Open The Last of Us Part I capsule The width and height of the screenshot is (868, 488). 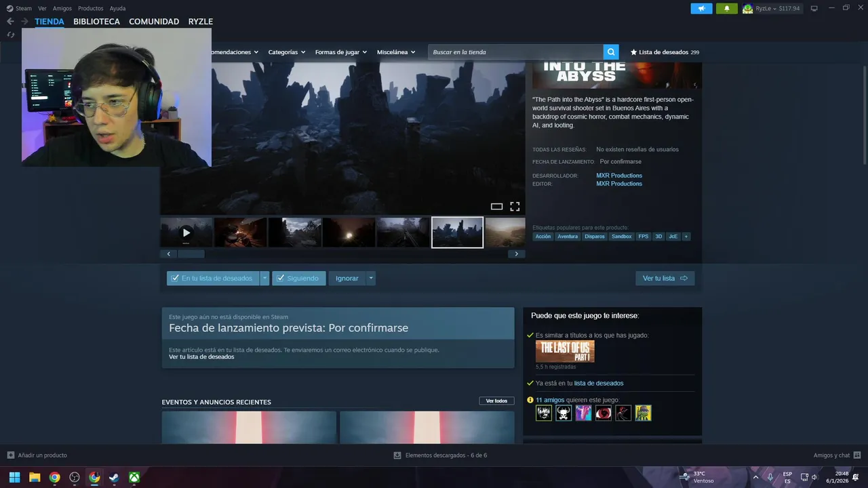(x=565, y=351)
